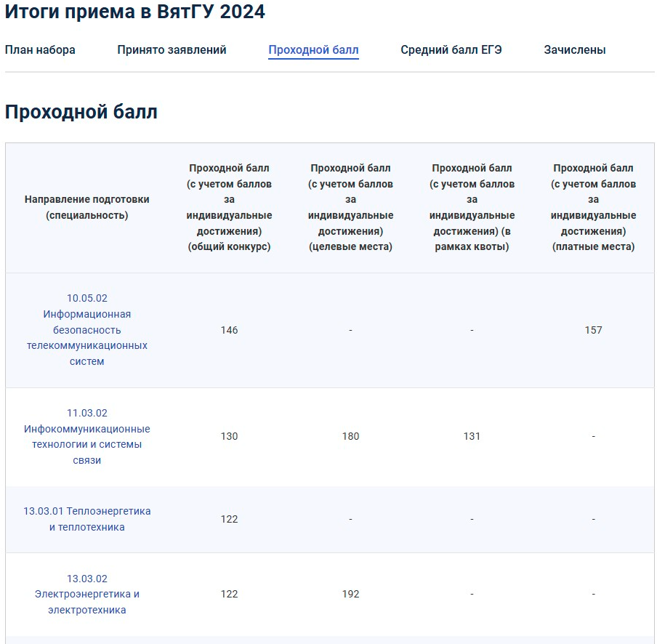
Task: Switch to Принято заявлений tab
Action: [x=172, y=50]
